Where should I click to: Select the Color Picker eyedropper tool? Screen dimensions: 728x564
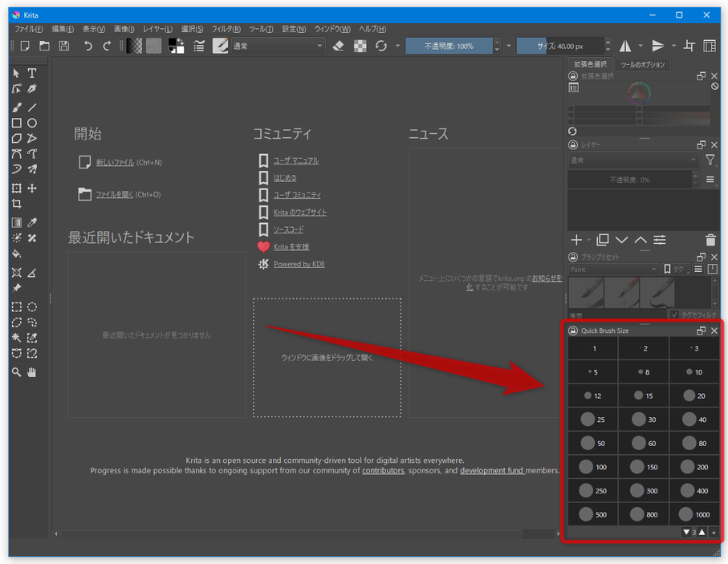coord(32,222)
